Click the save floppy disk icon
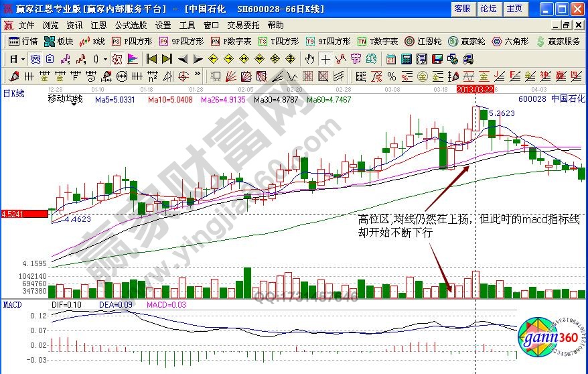The width and height of the screenshot is (588, 374). [437, 59]
